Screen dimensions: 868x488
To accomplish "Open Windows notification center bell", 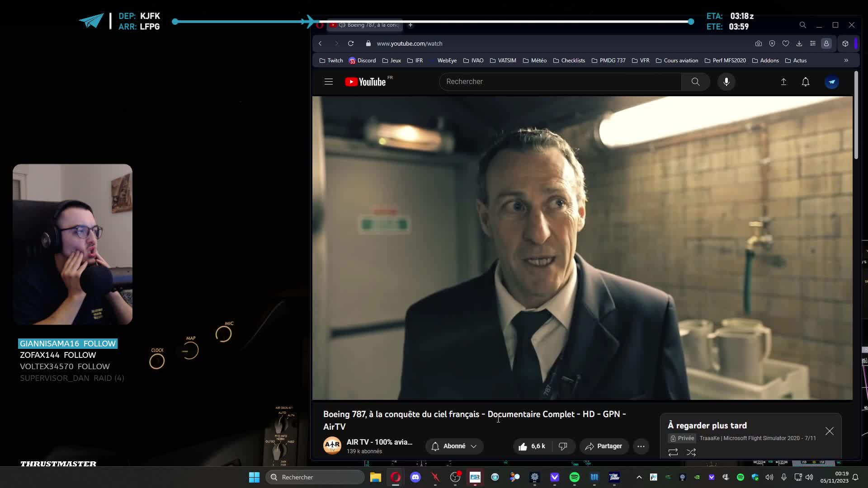I will pos(855,477).
